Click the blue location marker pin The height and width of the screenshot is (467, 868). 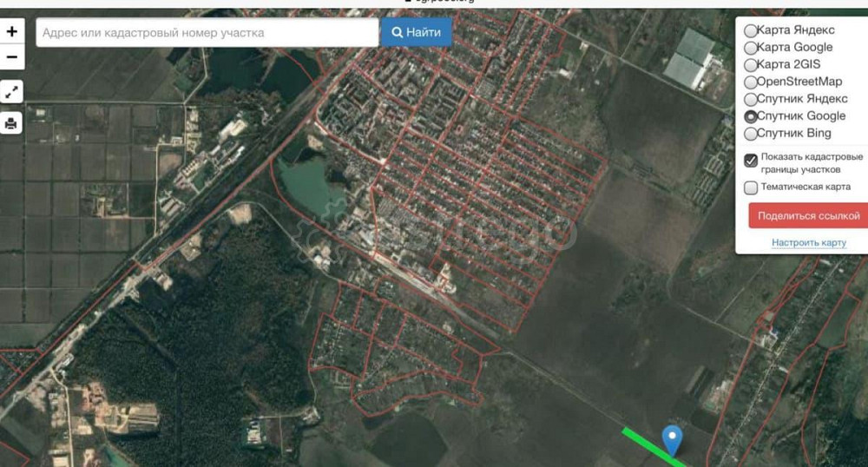click(x=672, y=438)
